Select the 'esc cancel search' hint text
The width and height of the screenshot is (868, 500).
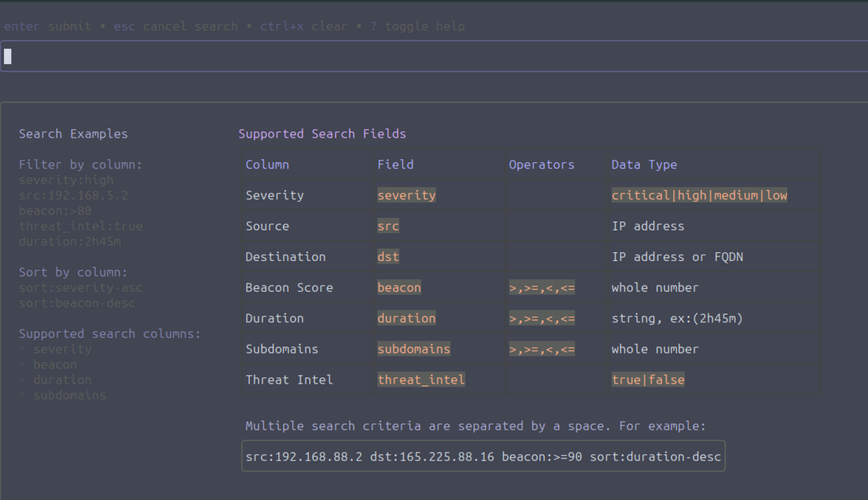coord(176,26)
